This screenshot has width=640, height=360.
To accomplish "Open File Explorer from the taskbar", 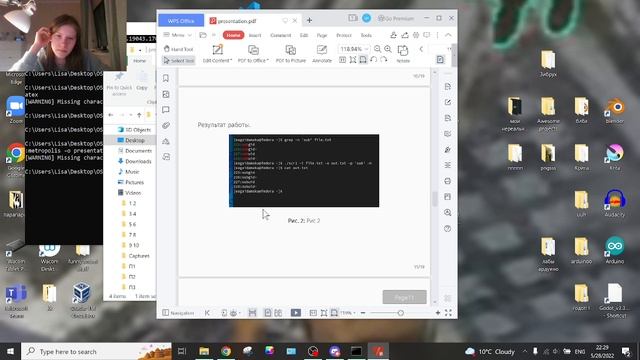I will click(204, 351).
